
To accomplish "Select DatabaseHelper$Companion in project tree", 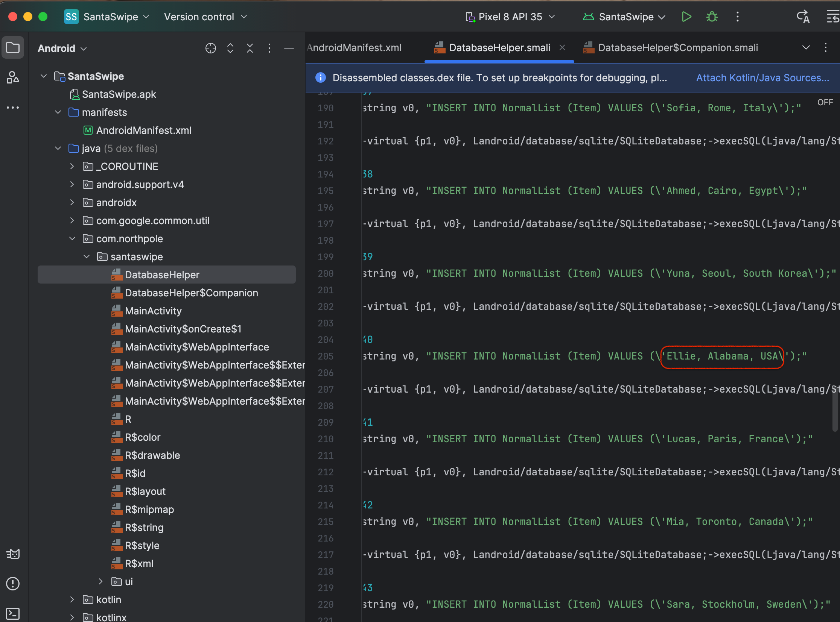I will 185,293.
